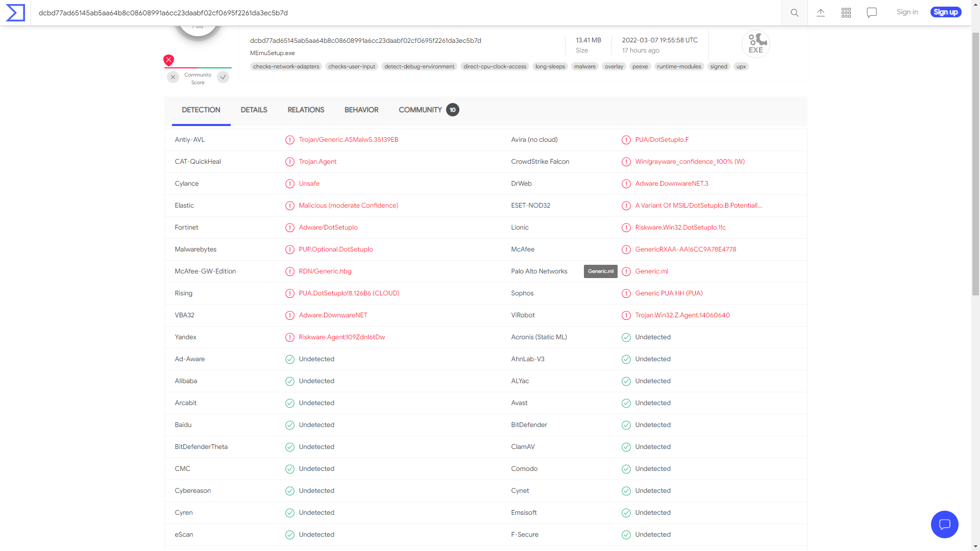Click the upx tag
This screenshot has height=551, width=980.
tap(741, 67)
